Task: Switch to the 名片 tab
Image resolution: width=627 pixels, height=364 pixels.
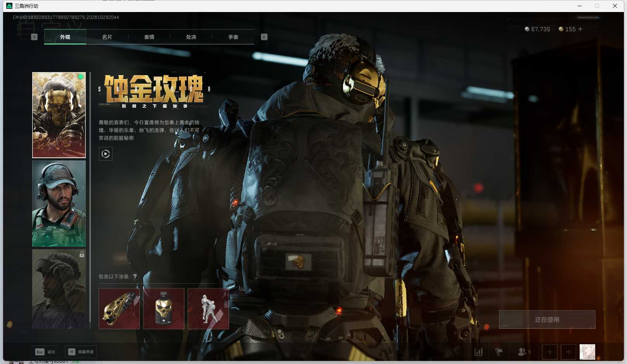Action: 107,37
